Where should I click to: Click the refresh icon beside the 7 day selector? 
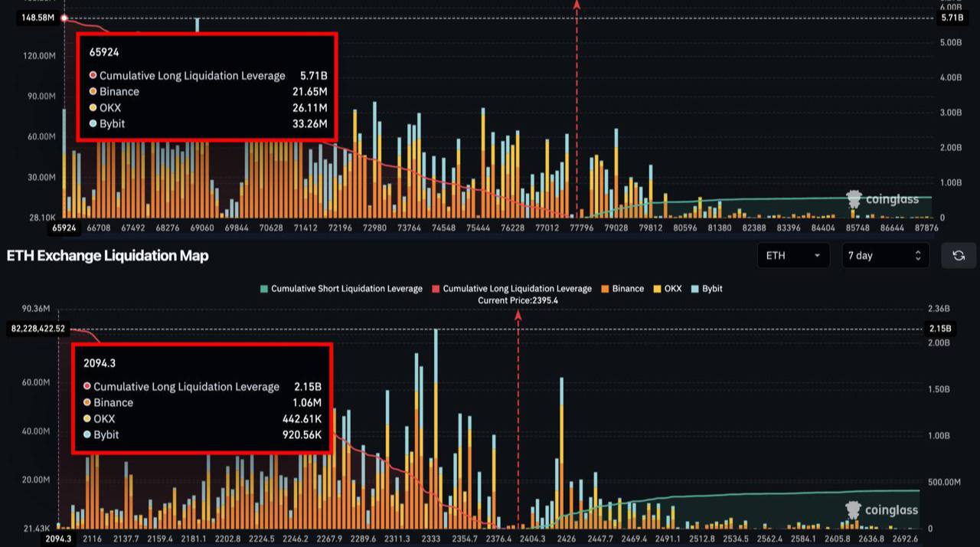click(959, 255)
